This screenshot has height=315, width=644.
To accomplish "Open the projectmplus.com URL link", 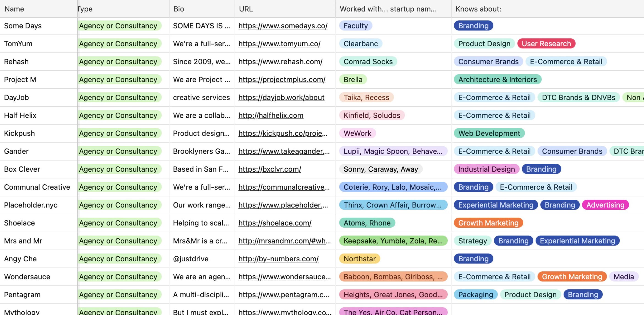I will (282, 80).
